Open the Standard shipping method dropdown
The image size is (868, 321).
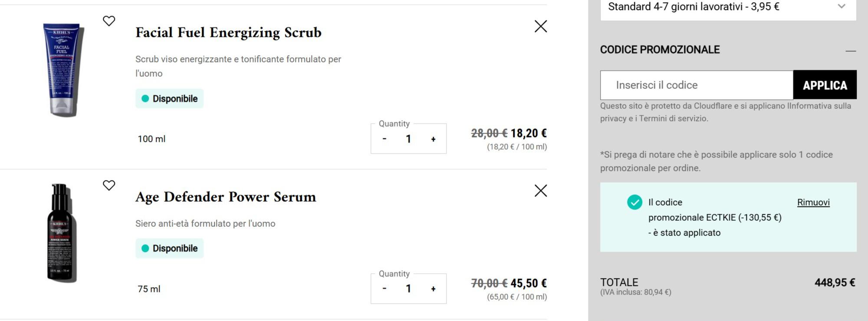click(x=728, y=7)
